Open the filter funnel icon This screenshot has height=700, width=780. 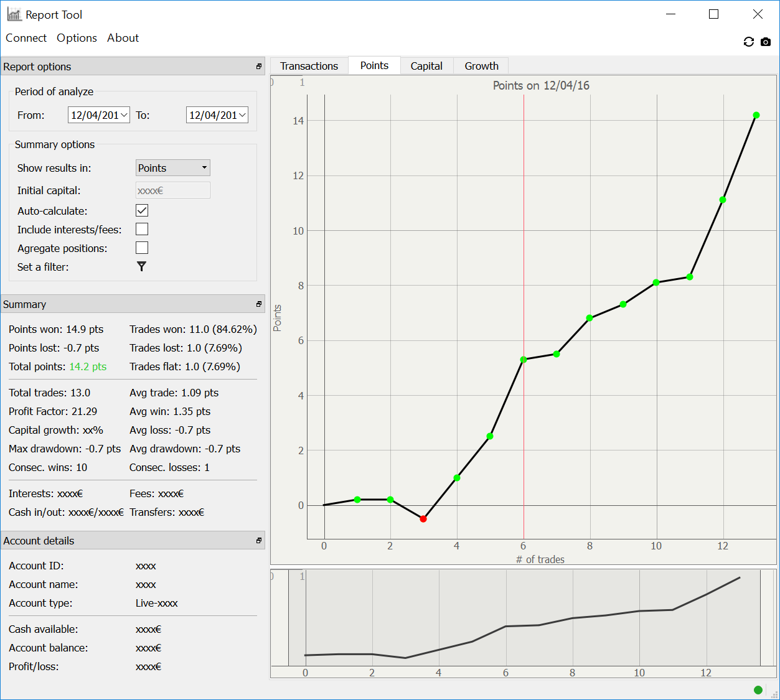(x=141, y=266)
